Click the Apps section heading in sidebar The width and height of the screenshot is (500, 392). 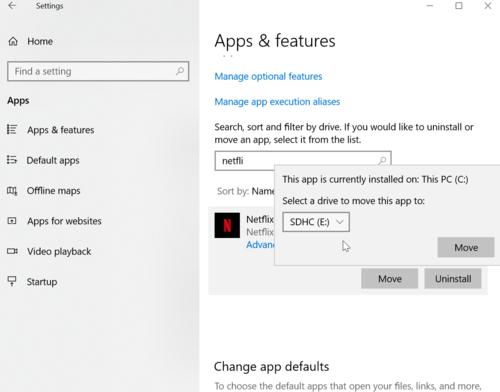(18, 100)
